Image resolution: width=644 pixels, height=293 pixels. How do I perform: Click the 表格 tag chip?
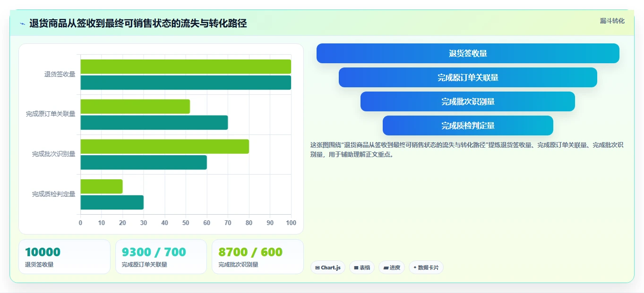click(x=362, y=268)
